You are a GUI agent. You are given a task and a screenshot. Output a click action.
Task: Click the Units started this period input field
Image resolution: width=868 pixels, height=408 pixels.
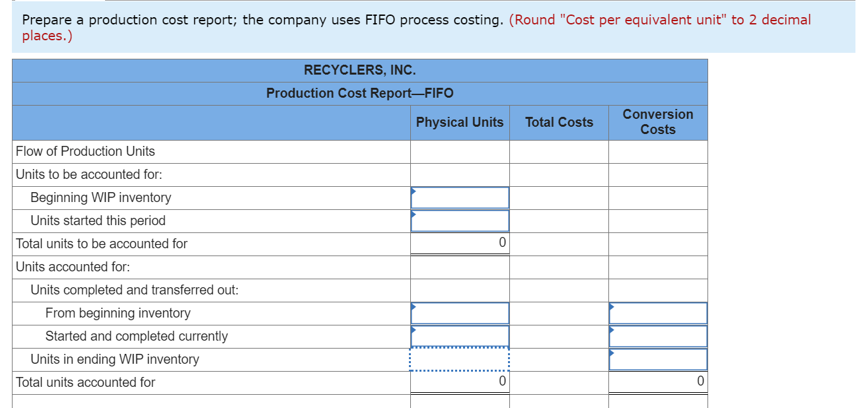tap(460, 221)
